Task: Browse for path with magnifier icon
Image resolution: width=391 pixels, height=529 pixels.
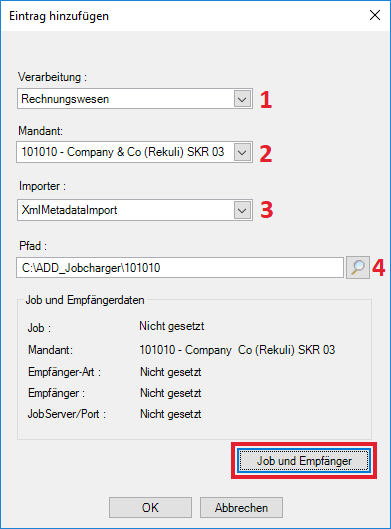Action: [x=358, y=268]
